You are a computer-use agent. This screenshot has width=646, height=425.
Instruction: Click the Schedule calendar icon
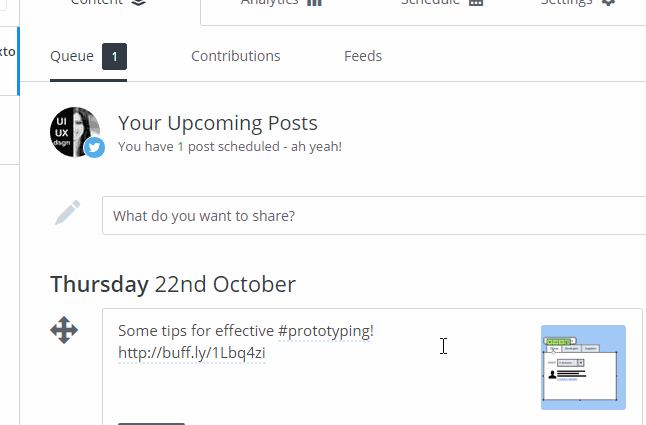coord(476,3)
